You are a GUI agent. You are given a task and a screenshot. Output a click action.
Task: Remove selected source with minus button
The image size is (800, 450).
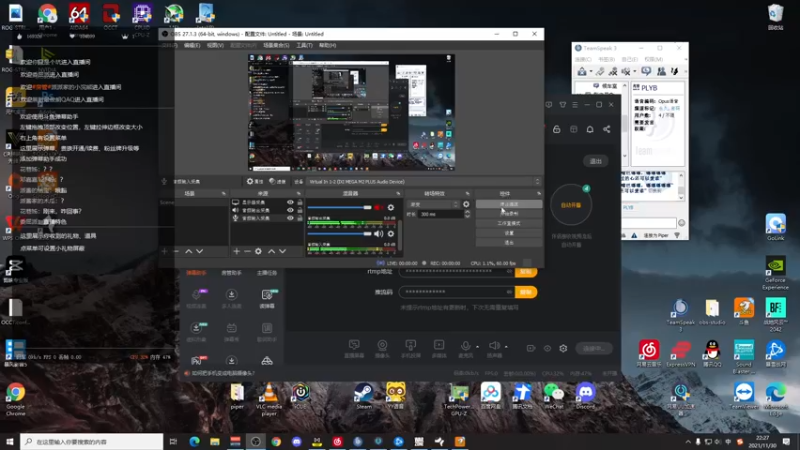point(247,251)
